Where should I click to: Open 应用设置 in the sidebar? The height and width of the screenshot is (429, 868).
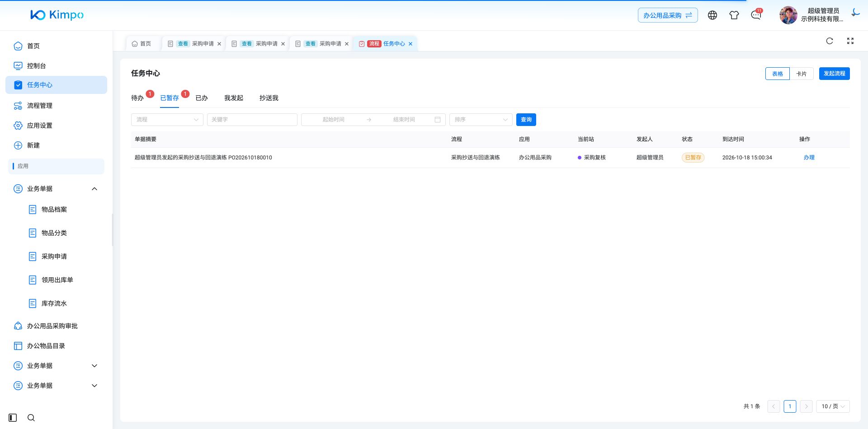click(56, 126)
